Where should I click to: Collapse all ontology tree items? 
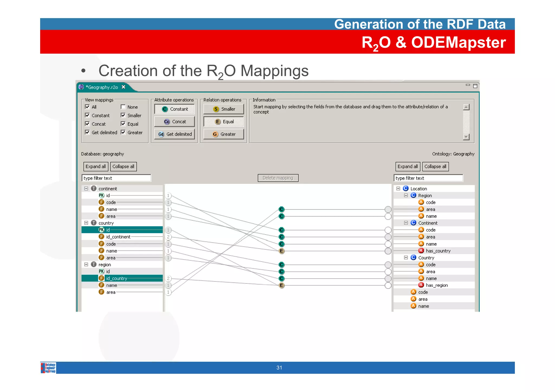tap(435, 166)
